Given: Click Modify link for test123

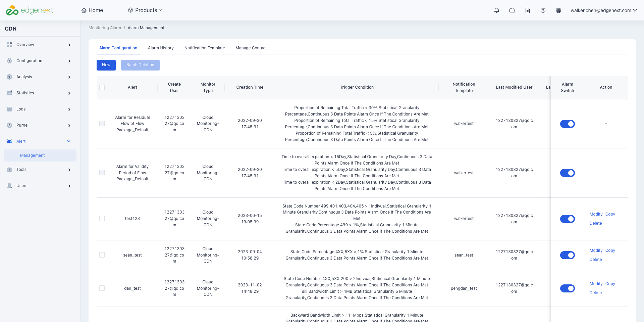Looking at the screenshot, I should click(596, 214).
